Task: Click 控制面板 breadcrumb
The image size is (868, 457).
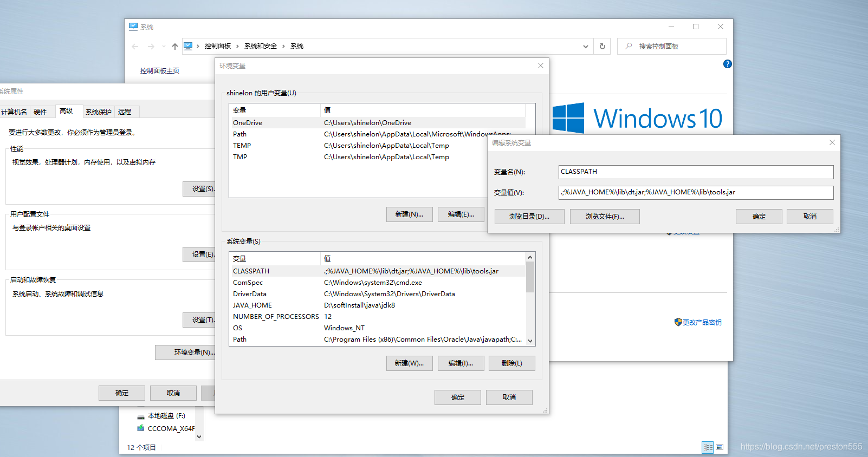Action: 218,46
